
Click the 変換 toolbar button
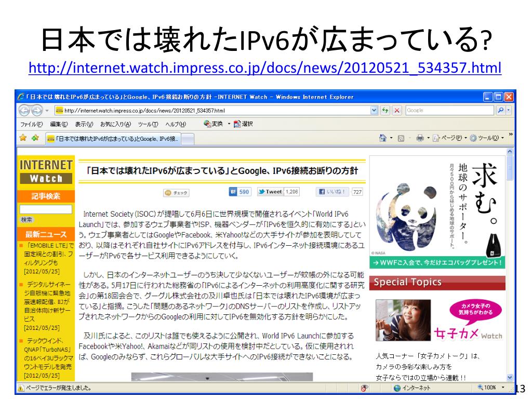[x=213, y=124]
